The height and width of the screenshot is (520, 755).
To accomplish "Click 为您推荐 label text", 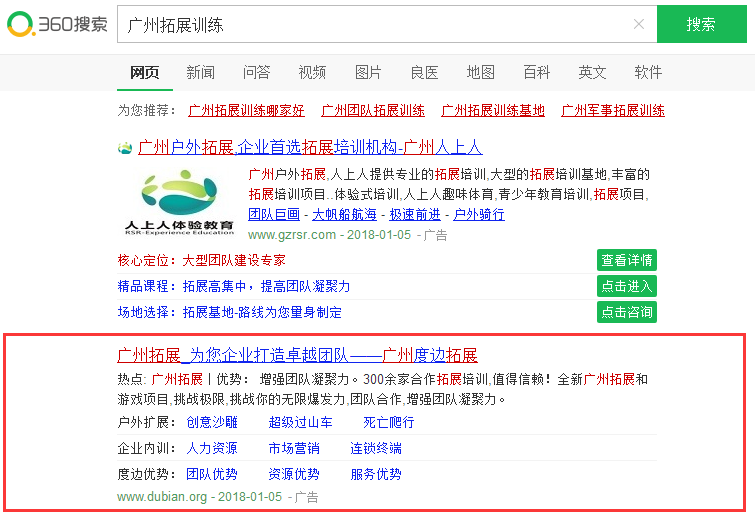I will click(146, 110).
